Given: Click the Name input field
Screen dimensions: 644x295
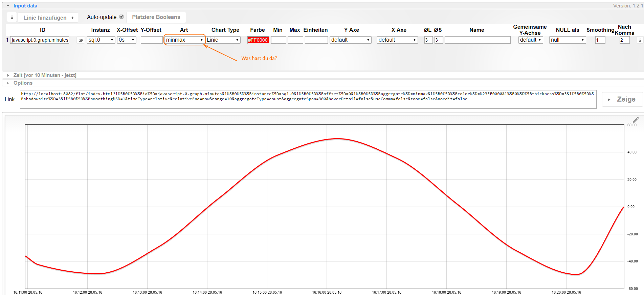Looking at the screenshot, I should pyautogui.click(x=478, y=40).
